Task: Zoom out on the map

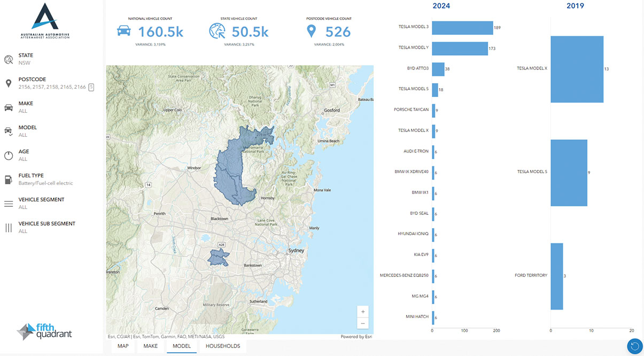Action: pos(363,323)
